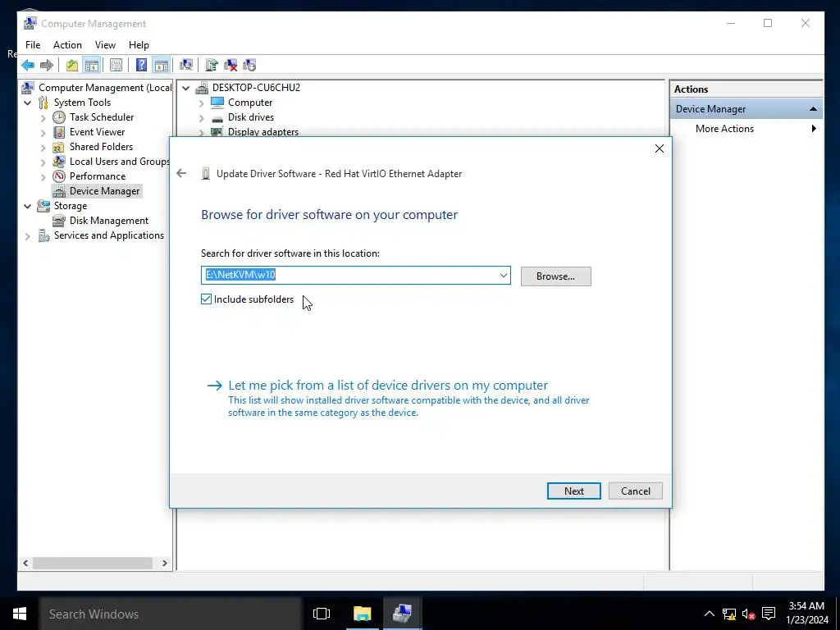The height and width of the screenshot is (630, 840).
Task: Click the Browse... button
Action: (x=555, y=276)
